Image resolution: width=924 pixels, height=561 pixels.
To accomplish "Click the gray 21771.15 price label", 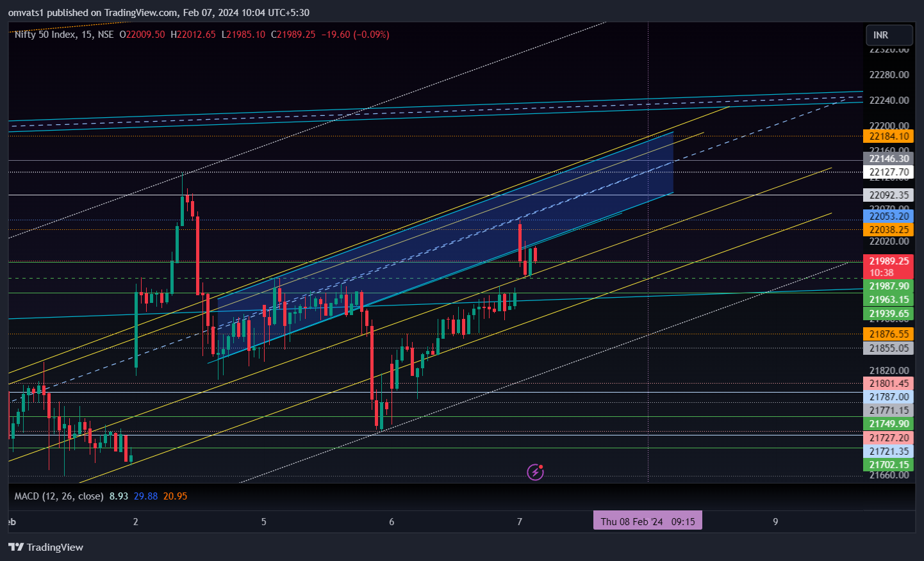I will pos(889,411).
